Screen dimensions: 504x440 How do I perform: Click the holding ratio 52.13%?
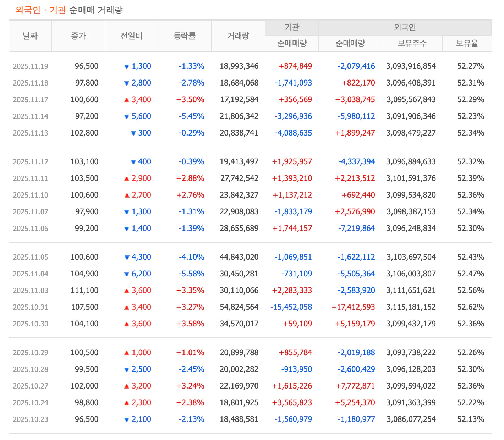point(471,419)
